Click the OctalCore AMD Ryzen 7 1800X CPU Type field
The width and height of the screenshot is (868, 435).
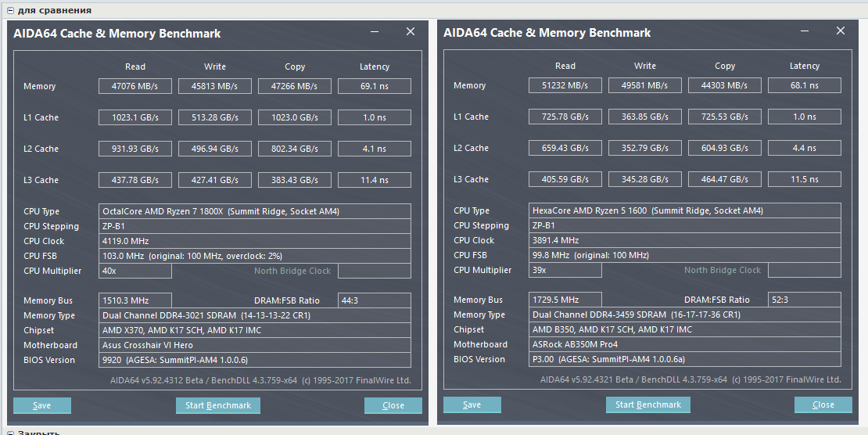pyautogui.click(x=256, y=211)
